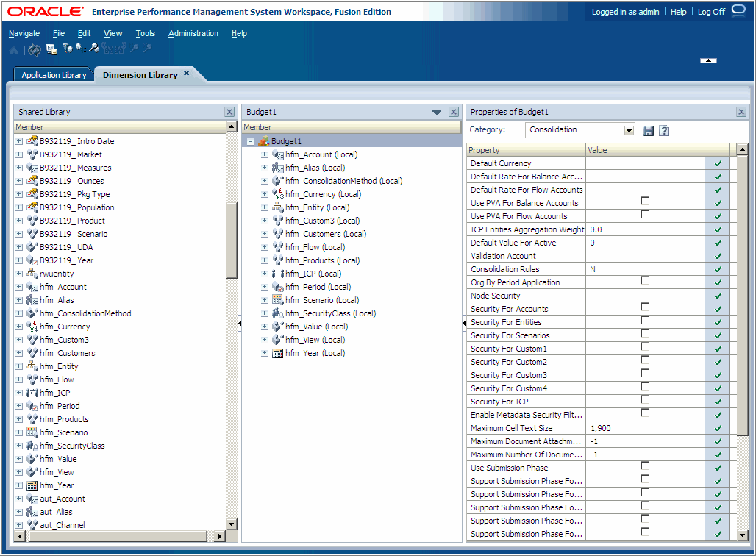
Task: Toggle Security For Scenarios checkbox
Action: coord(645,334)
